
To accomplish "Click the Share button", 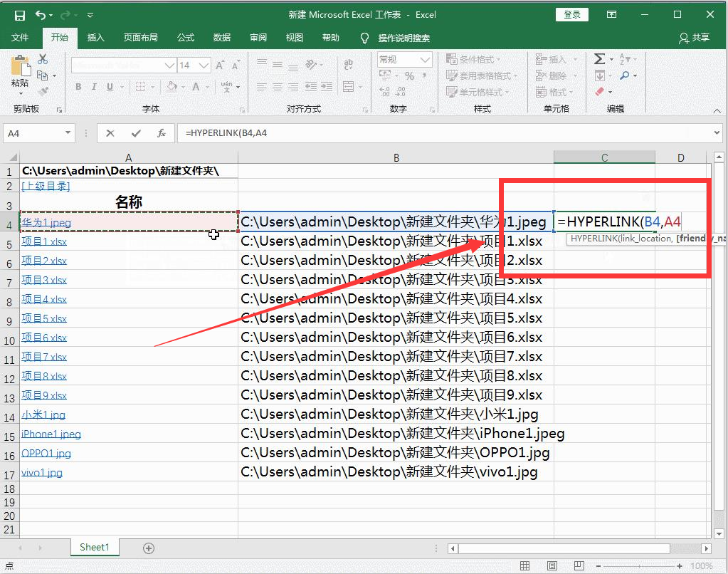I will point(694,38).
